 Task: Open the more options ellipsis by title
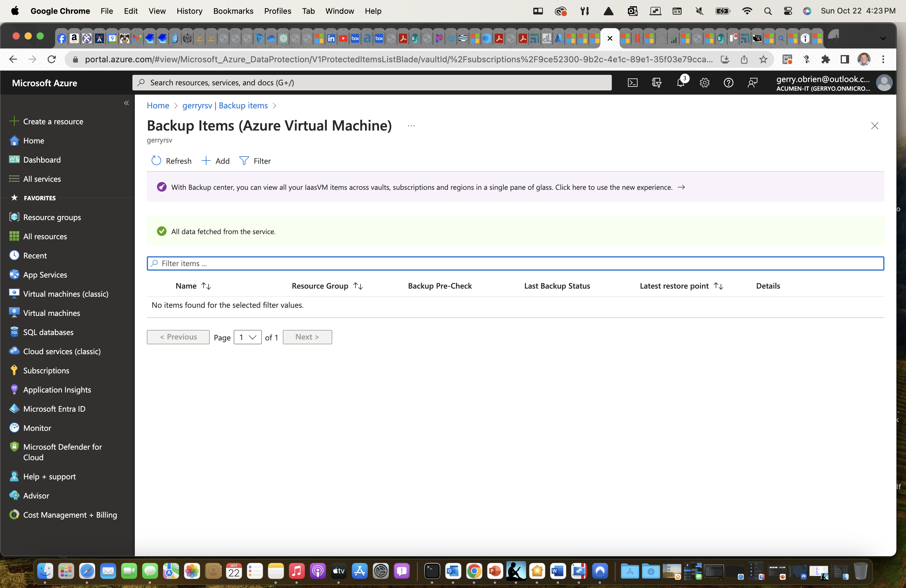[411, 125]
